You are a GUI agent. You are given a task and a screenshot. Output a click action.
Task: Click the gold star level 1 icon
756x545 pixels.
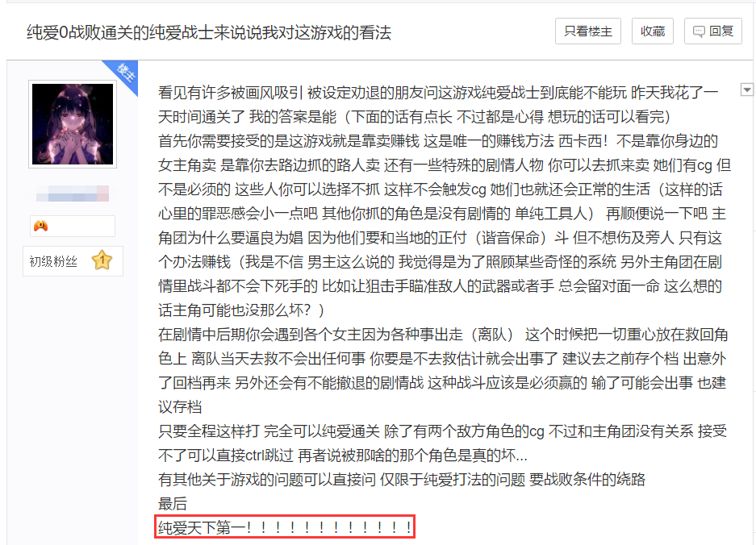(x=102, y=260)
